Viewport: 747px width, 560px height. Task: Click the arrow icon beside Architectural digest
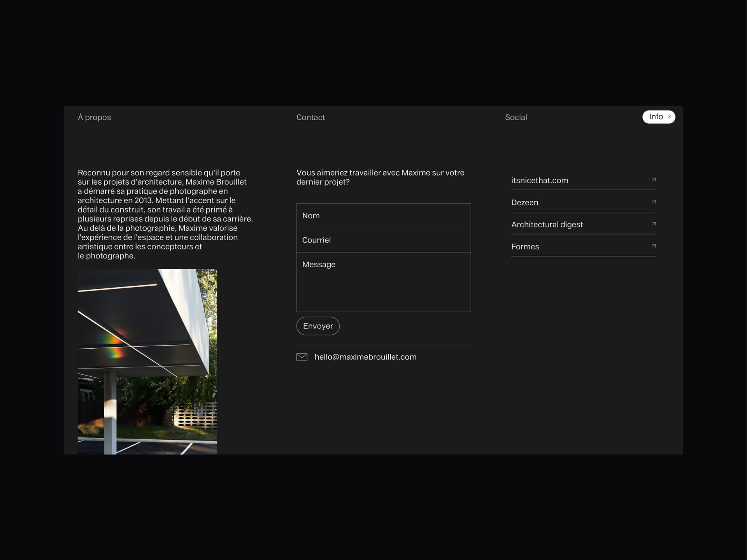(x=654, y=224)
